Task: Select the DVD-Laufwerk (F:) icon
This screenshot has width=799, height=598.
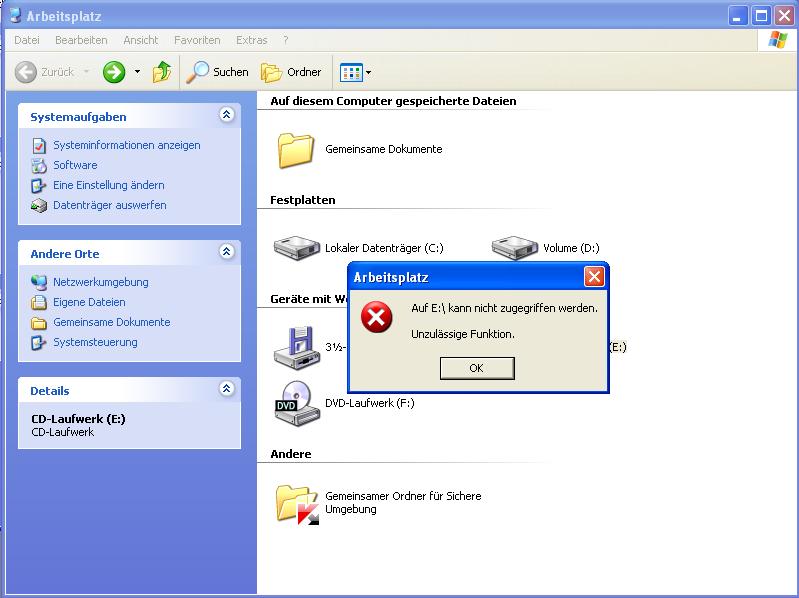Action: coord(297,403)
